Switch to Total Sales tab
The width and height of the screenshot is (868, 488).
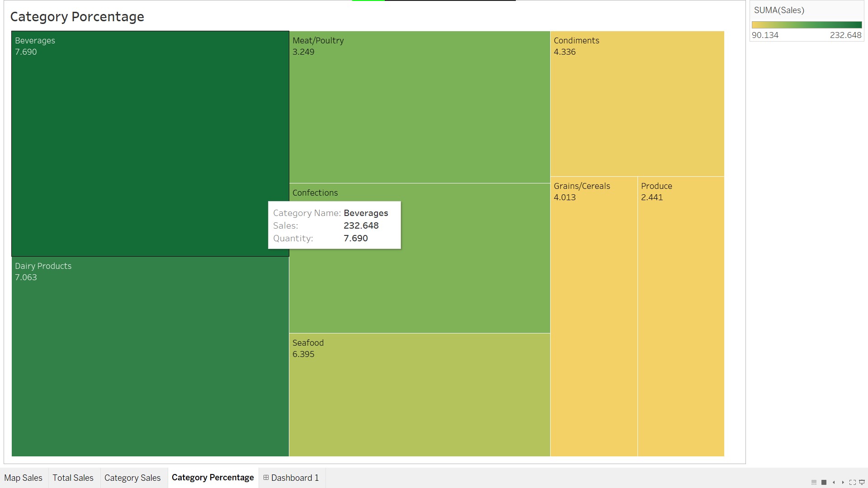point(73,478)
